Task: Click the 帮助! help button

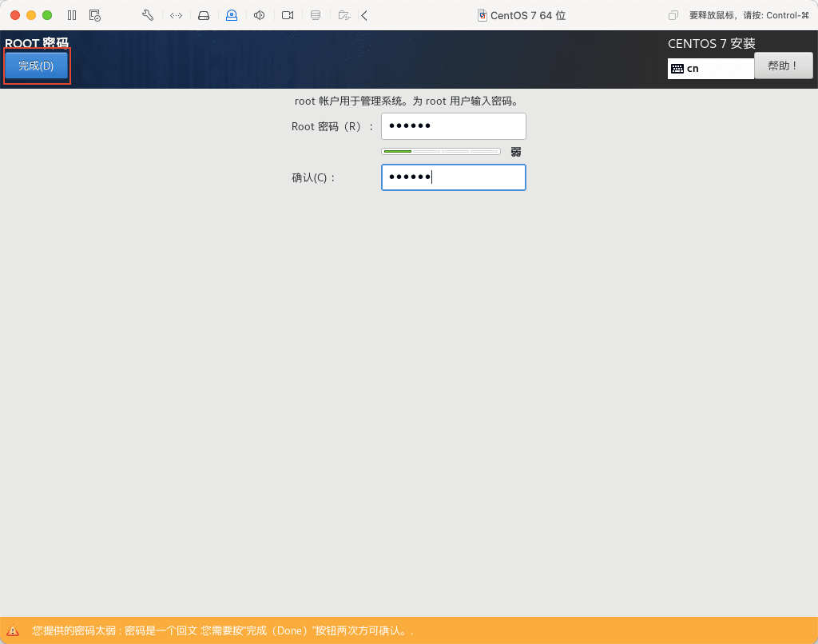Action: click(783, 66)
